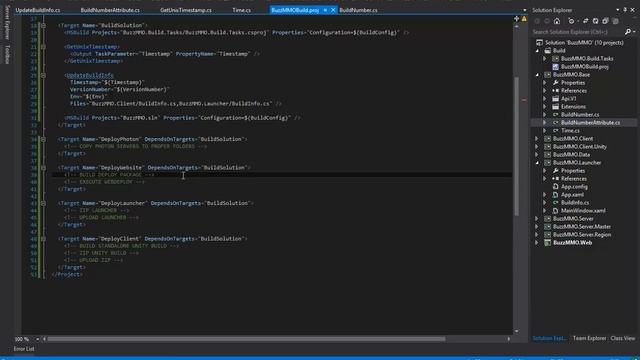Screen dimensions: 640x360
Task: Switch to the BuildNumberAttribute.cs tab
Action: tap(110, 10)
